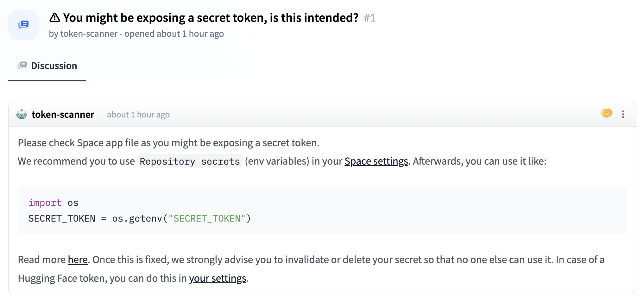
Task: Click token-scanner author name under the title
Action: click(x=89, y=34)
